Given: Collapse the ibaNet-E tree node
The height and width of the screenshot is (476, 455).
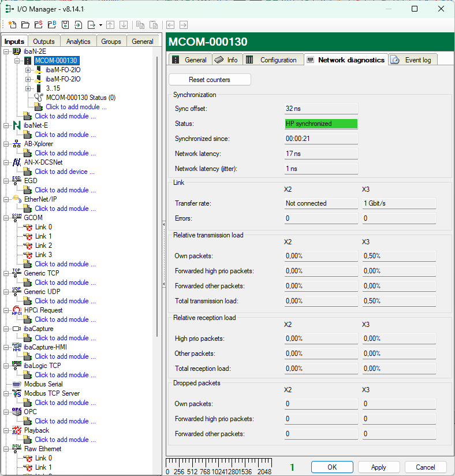Looking at the screenshot, I should pos(6,125).
